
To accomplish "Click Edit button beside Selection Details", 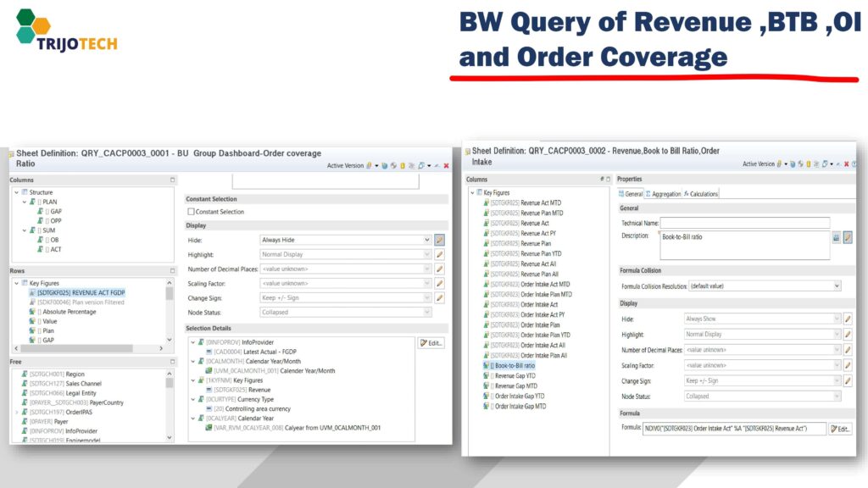I will click(x=431, y=342).
